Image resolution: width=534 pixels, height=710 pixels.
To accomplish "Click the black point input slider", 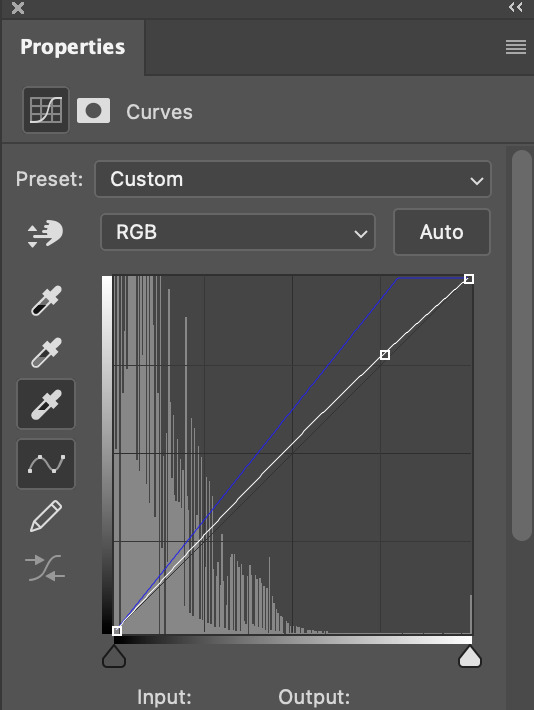I will (x=114, y=656).
